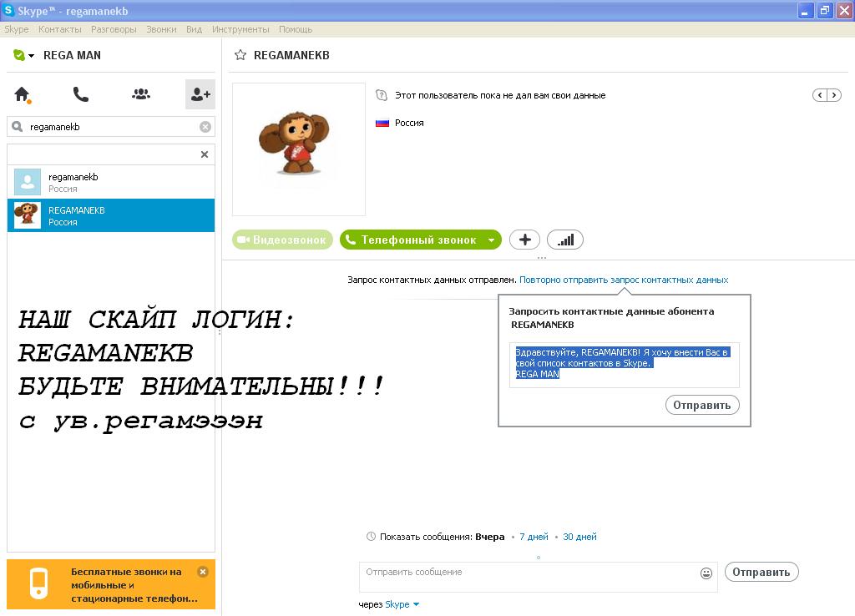Start a Телефонный звонок call
The height and width of the screenshot is (616, 855).
pyautogui.click(x=411, y=240)
